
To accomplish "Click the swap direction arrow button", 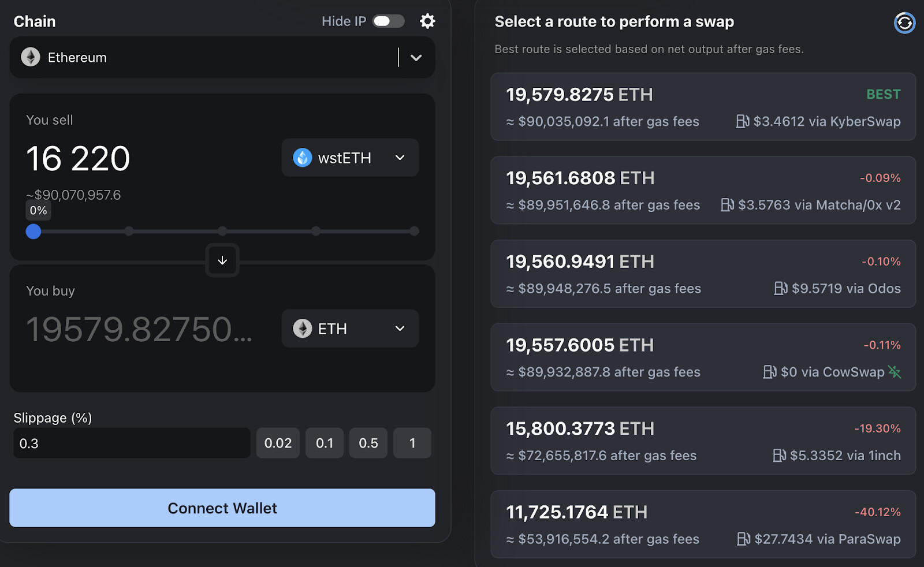I will tap(222, 260).
